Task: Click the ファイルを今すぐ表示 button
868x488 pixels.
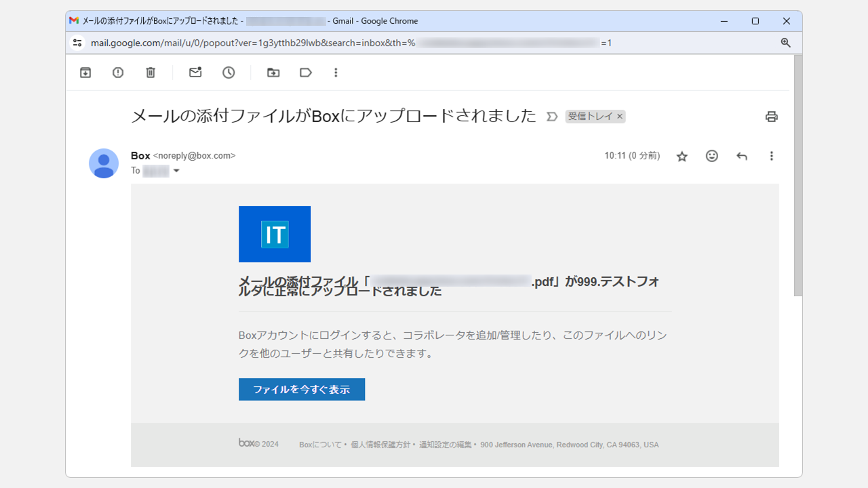Action: (x=302, y=390)
